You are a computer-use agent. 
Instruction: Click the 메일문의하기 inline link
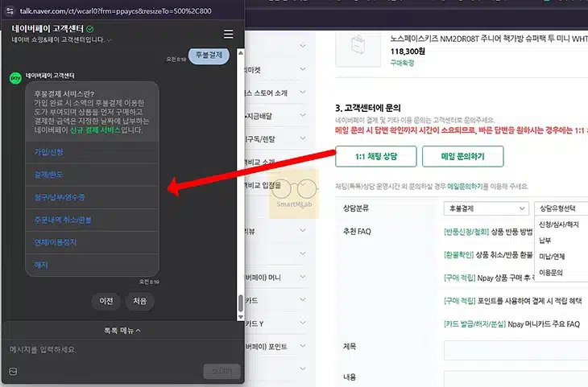(465, 186)
